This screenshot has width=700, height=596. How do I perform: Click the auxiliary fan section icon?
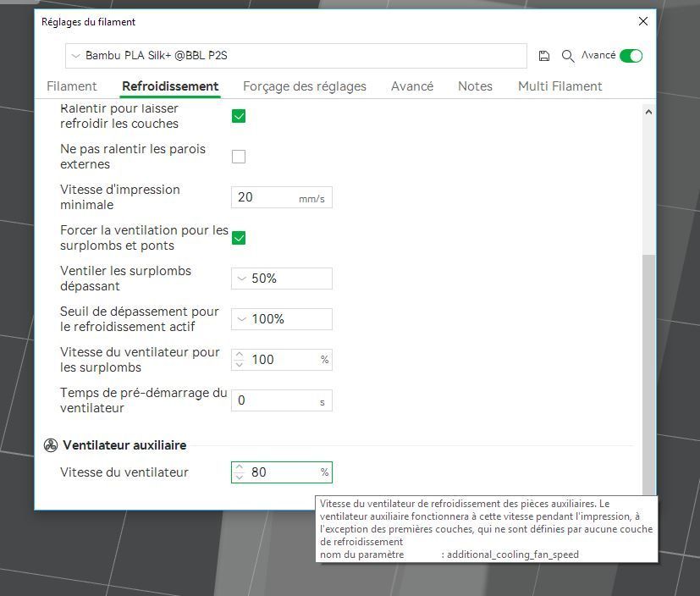click(x=51, y=445)
